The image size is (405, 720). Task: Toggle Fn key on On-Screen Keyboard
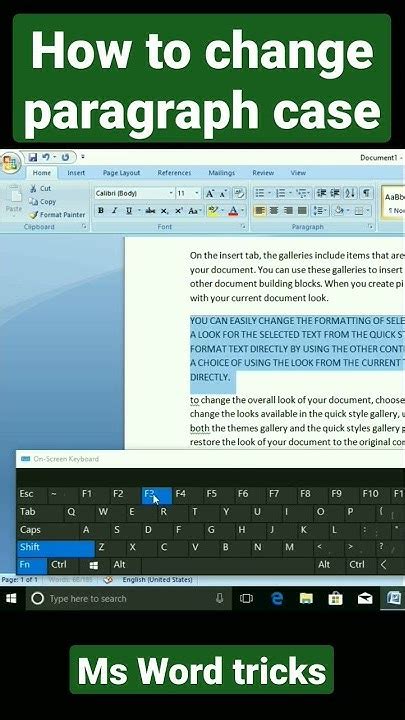point(32,565)
